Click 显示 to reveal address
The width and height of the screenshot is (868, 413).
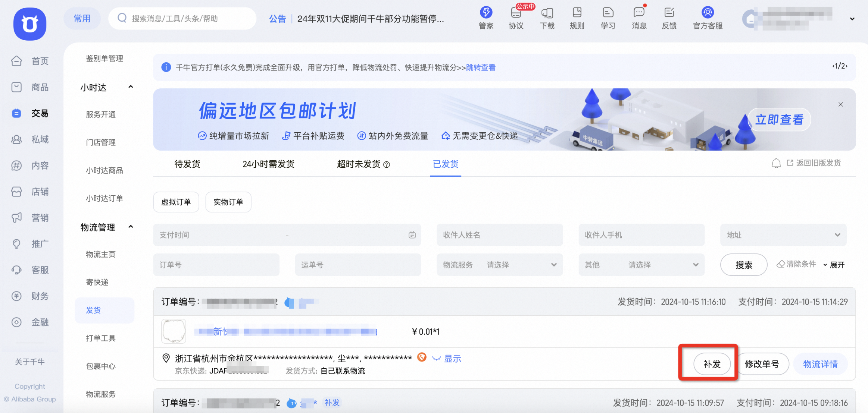point(453,359)
